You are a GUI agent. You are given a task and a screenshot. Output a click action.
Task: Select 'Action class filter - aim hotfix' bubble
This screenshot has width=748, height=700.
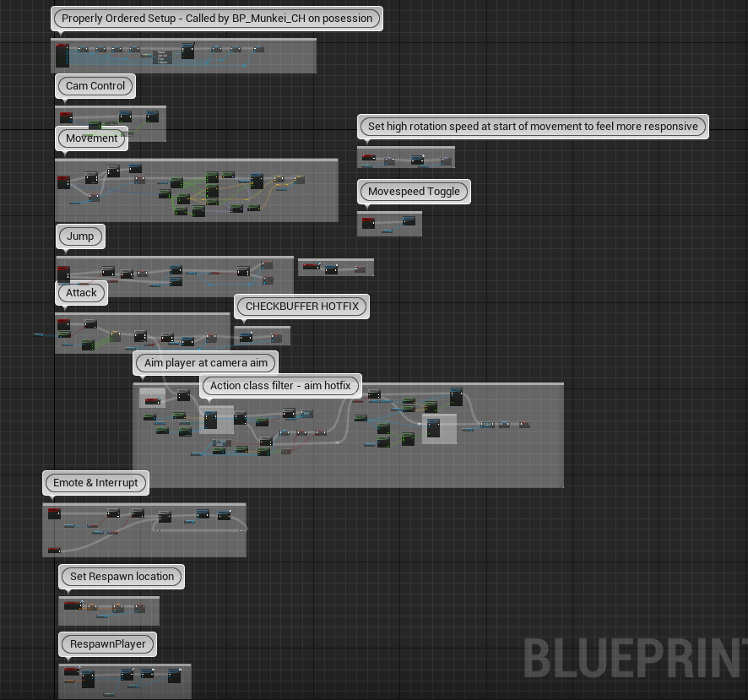(280, 386)
